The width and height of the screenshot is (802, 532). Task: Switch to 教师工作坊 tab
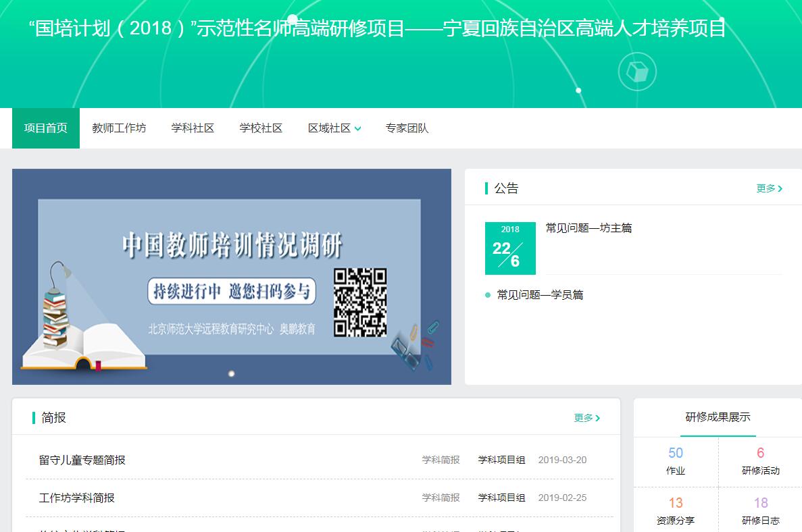(119, 128)
